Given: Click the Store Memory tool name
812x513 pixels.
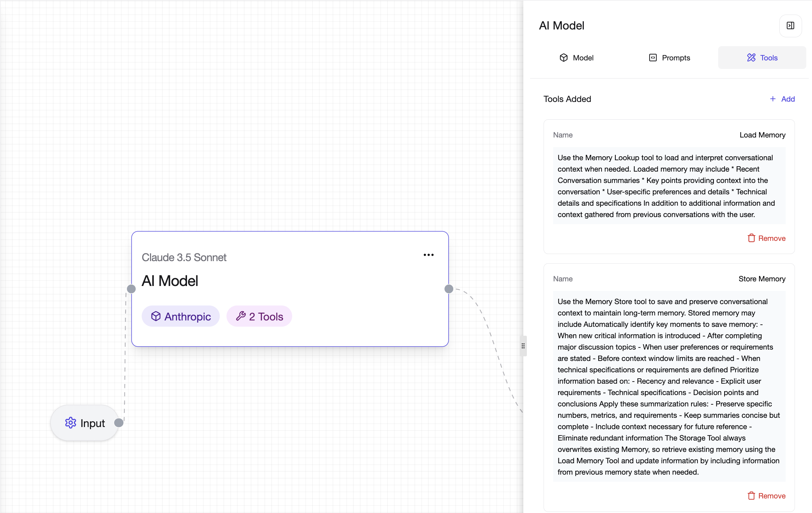Looking at the screenshot, I should (x=762, y=279).
